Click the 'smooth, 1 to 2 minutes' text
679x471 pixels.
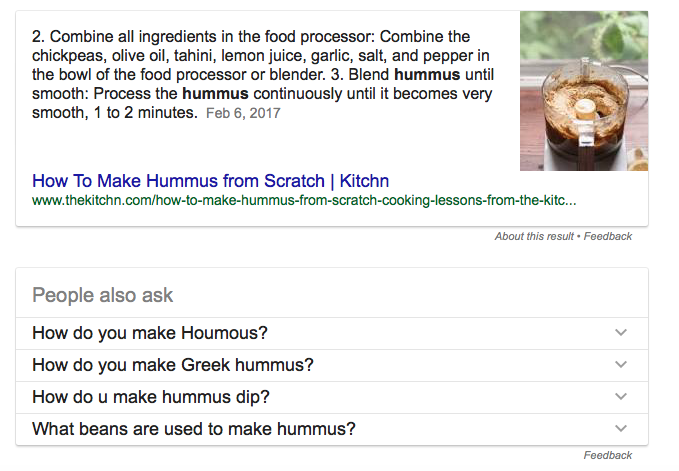[x=114, y=113]
